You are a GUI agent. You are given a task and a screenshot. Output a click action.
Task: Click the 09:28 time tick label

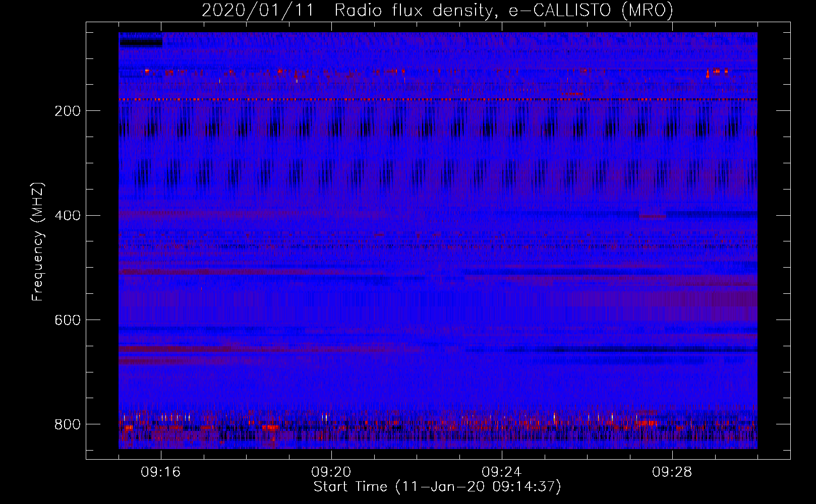pos(672,472)
